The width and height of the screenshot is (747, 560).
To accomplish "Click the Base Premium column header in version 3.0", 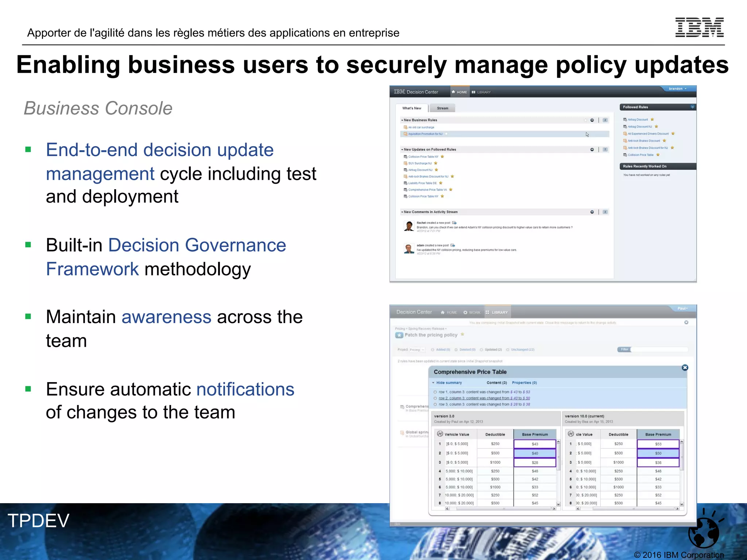I will [535, 434].
